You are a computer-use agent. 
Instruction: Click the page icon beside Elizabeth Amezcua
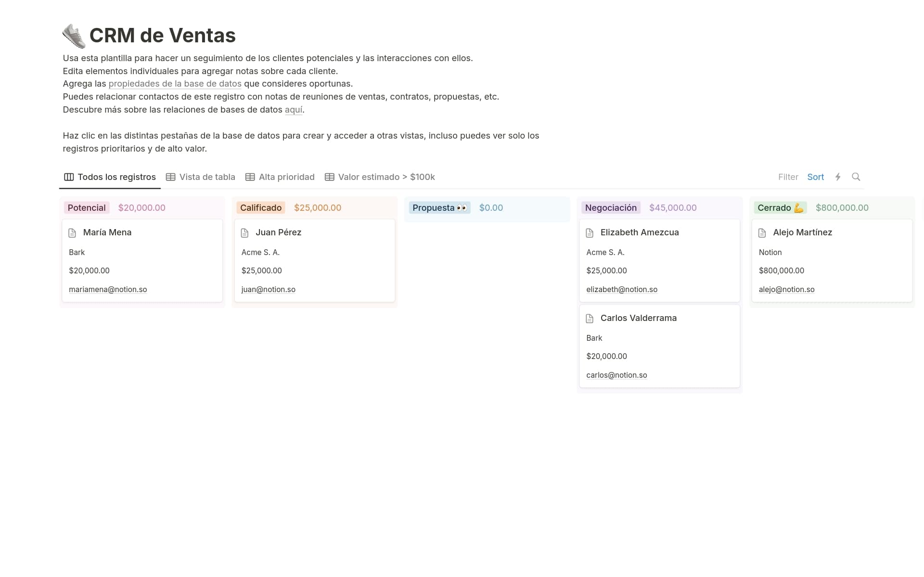[590, 232]
